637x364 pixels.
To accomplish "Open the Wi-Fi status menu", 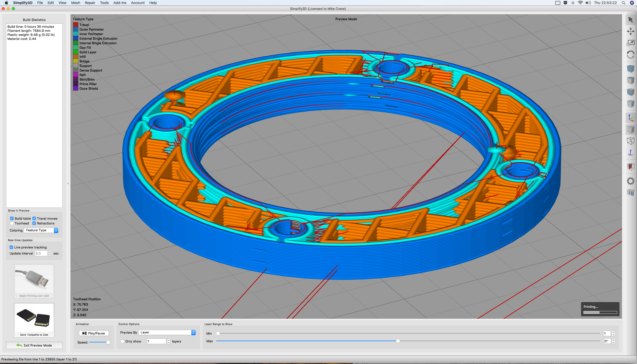I will pyautogui.click(x=580, y=3).
